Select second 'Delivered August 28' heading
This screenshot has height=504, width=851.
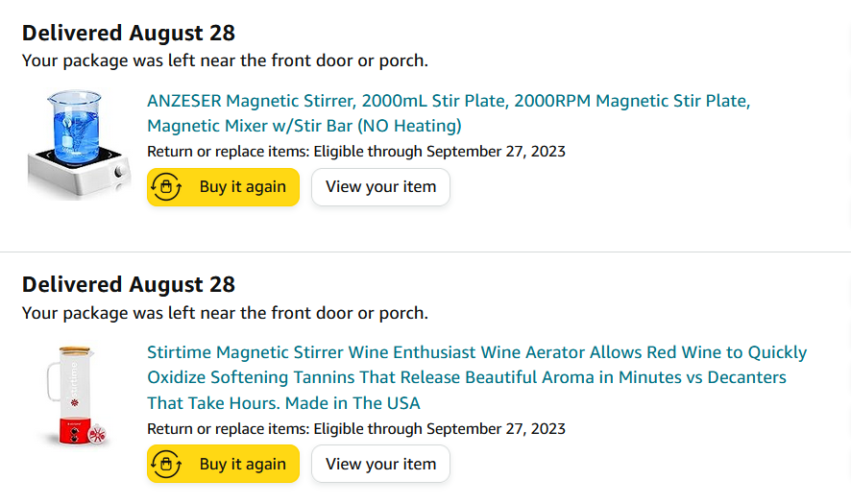[x=129, y=285]
